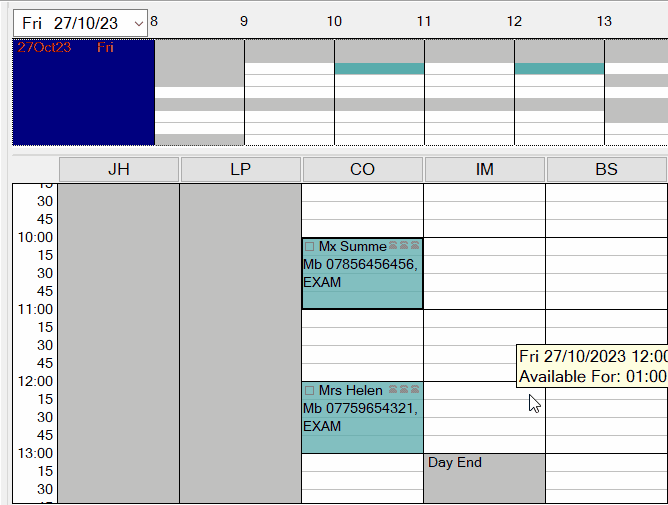Tick the checkbox beside Mx Summe
The height and width of the screenshot is (505, 668).
click(310, 246)
